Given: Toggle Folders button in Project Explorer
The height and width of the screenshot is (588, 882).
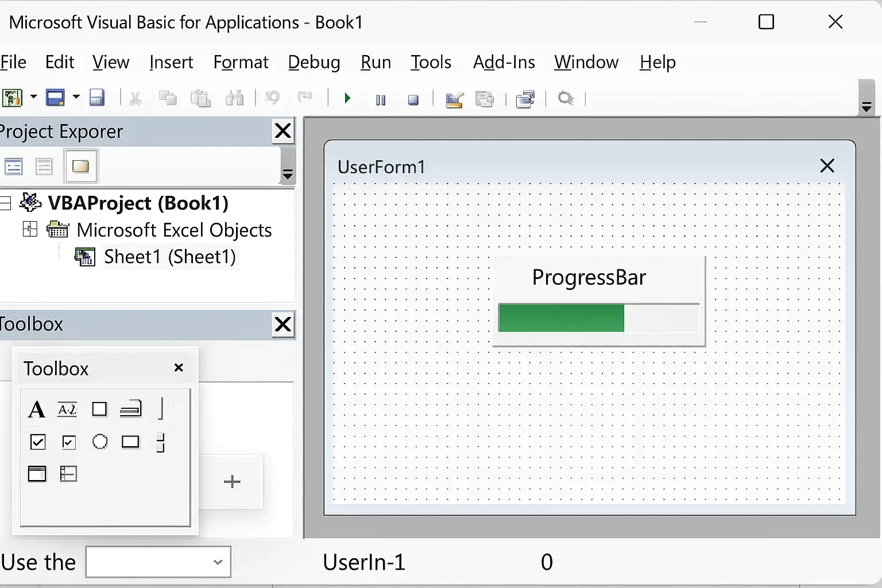Looking at the screenshot, I should point(81,167).
